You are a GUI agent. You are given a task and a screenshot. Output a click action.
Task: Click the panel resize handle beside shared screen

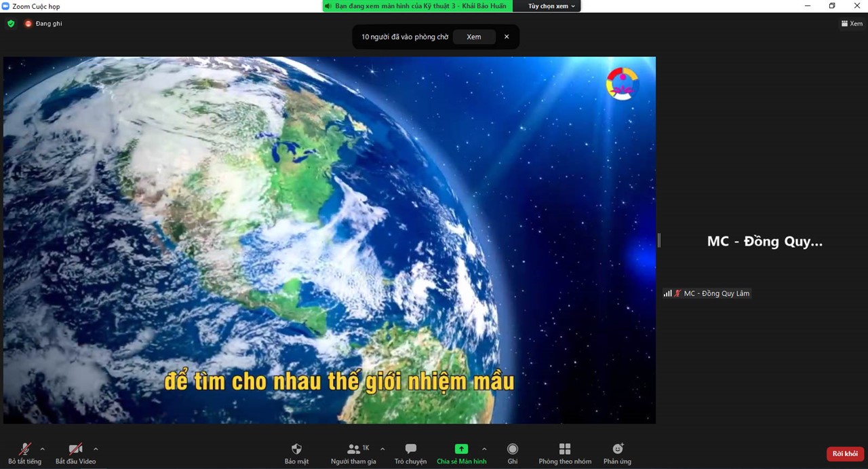(x=658, y=240)
